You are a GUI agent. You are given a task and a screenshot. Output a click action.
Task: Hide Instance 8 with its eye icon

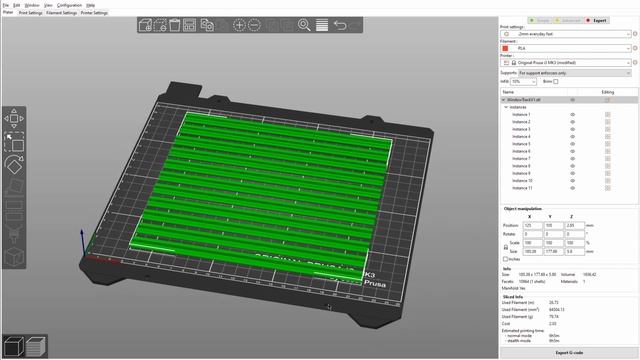[572, 166]
